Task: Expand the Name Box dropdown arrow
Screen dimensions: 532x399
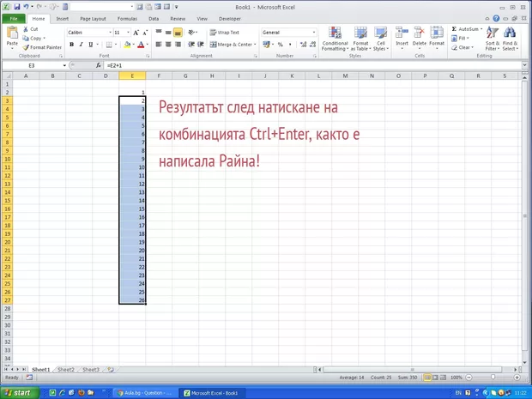Action: coord(64,65)
